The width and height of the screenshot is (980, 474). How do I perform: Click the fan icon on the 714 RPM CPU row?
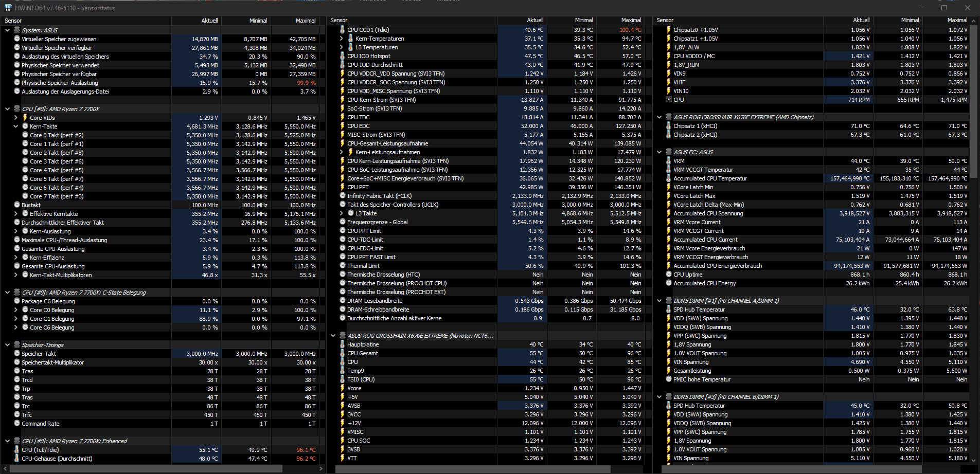pos(668,100)
